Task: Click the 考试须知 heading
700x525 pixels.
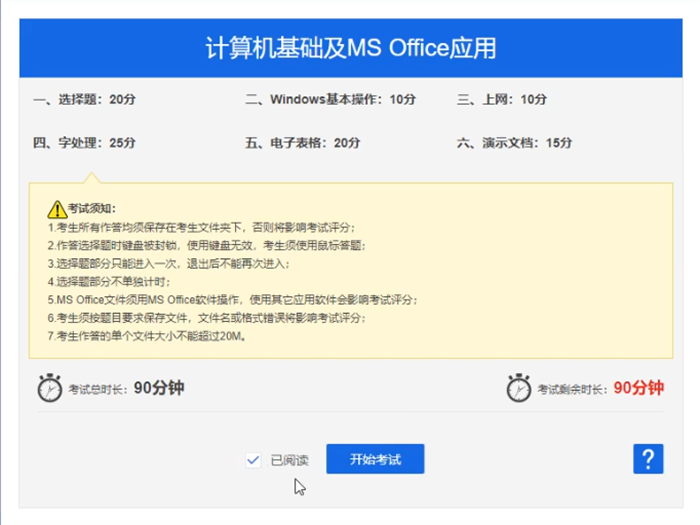Action: point(92,208)
